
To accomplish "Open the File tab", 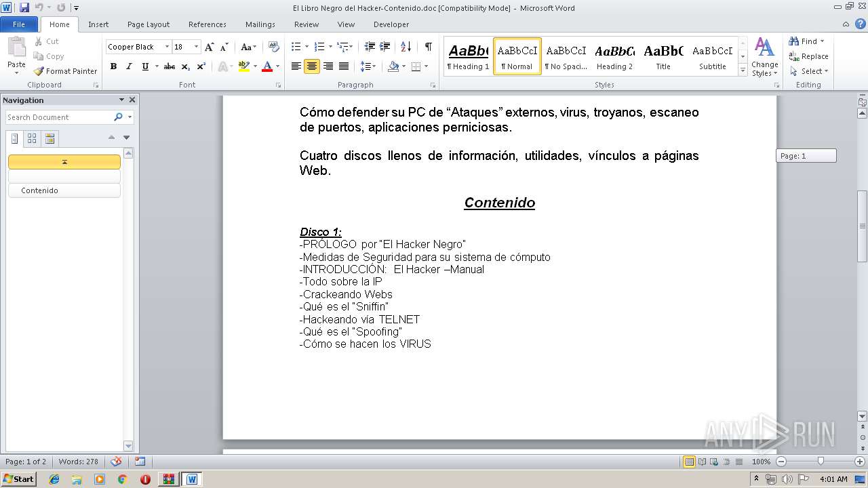I will tap(19, 24).
